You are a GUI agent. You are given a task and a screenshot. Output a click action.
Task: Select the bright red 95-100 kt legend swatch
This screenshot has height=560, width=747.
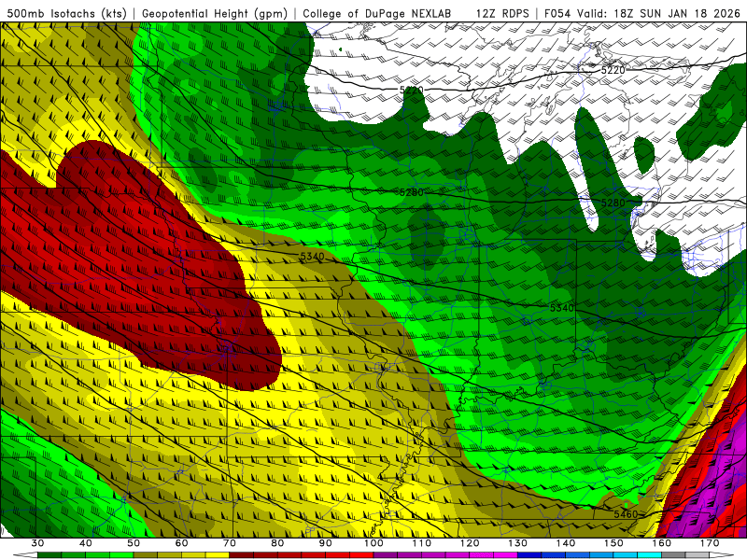click(361, 555)
